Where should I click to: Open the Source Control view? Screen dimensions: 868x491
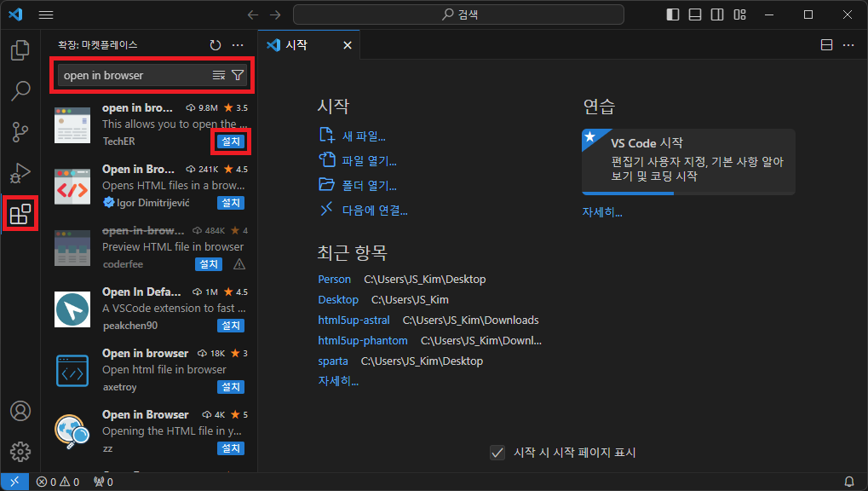[x=20, y=132]
